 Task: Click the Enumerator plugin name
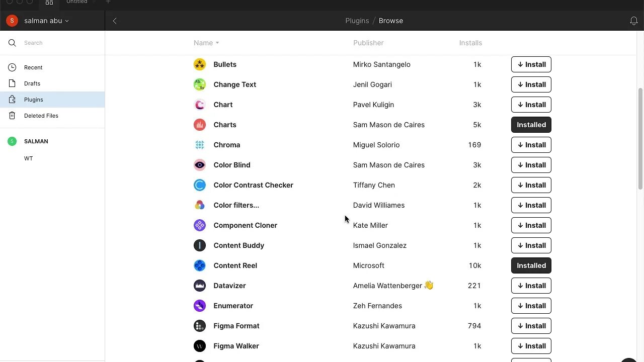point(233,306)
